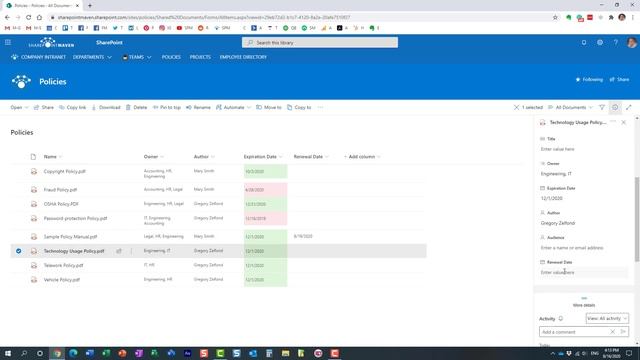This screenshot has width=640, height=360.
Task: Click the SharePoint Maven logo
Action: click(x=51, y=42)
